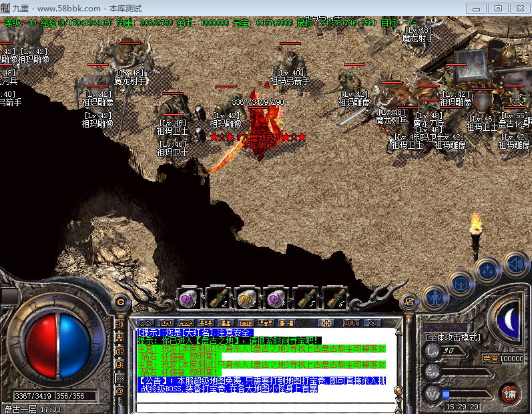
Task: Click the golden chat scrollbar handle
Action: click(x=398, y=390)
